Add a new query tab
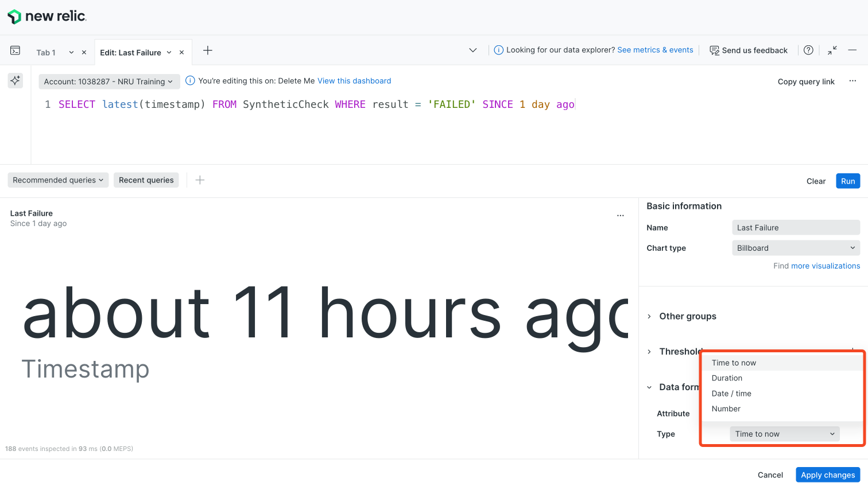This screenshot has width=868, height=490. coord(208,50)
